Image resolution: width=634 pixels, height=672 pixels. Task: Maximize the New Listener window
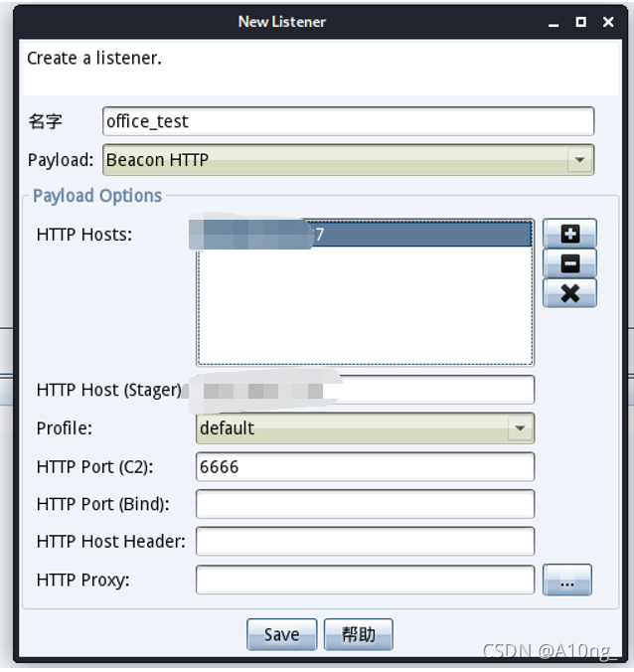coord(581,22)
